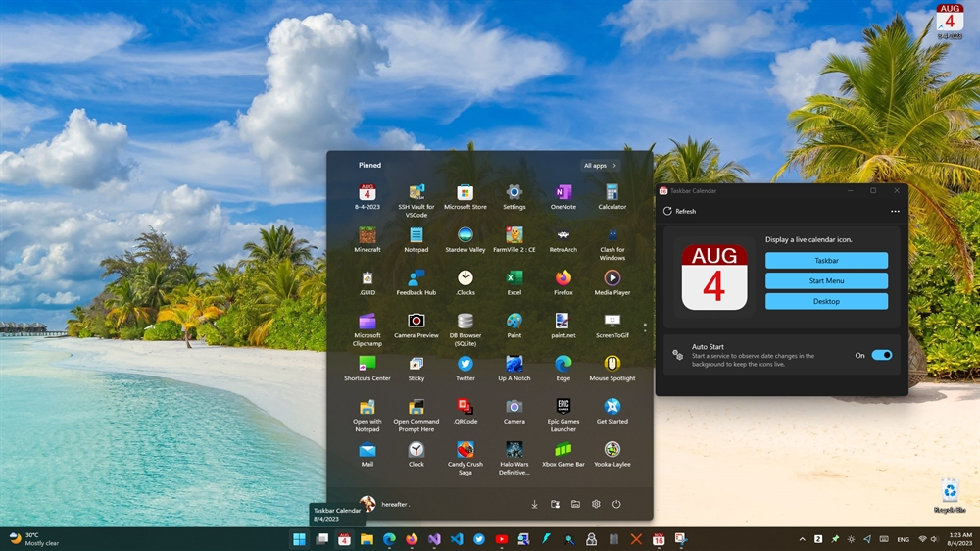980x551 pixels.
Task: Open Microsoft Clipchamp
Action: pyautogui.click(x=367, y=329)
